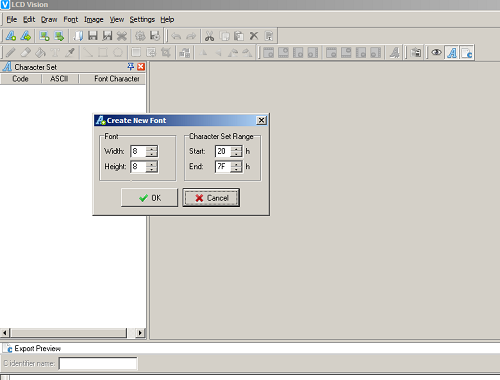The width and height of the screenshot is (500, 380).
Task: Decrease Height with down spinner arrow
Action: [x=152, y=169]
